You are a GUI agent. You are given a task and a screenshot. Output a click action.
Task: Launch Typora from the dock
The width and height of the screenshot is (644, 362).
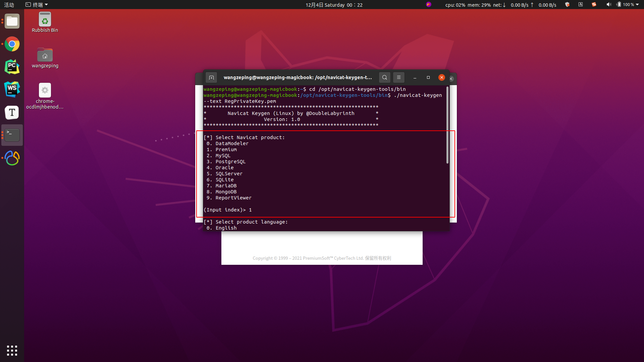coord(12,112)
